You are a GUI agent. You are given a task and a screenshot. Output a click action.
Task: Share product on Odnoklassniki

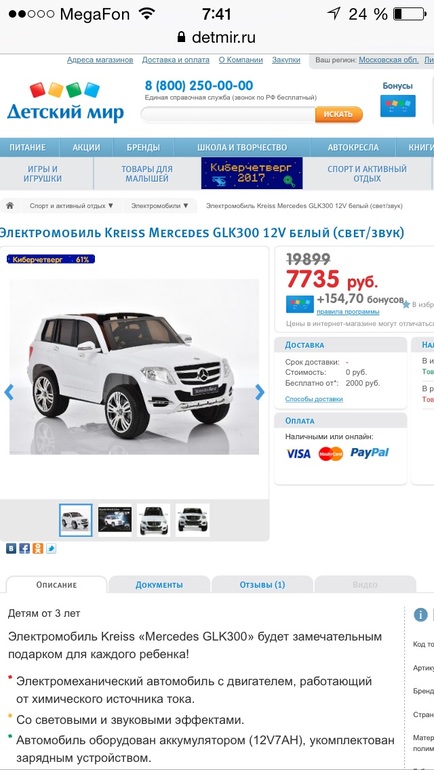38,549
